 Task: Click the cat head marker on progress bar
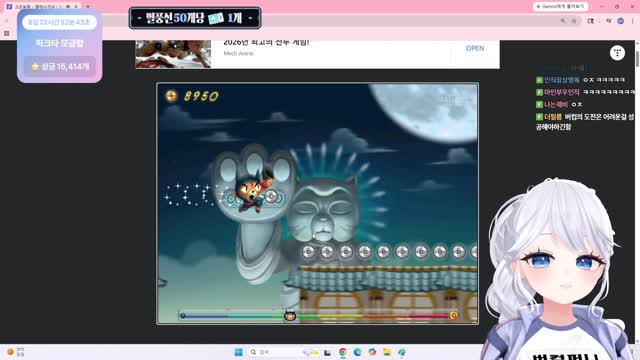point(290,316)
